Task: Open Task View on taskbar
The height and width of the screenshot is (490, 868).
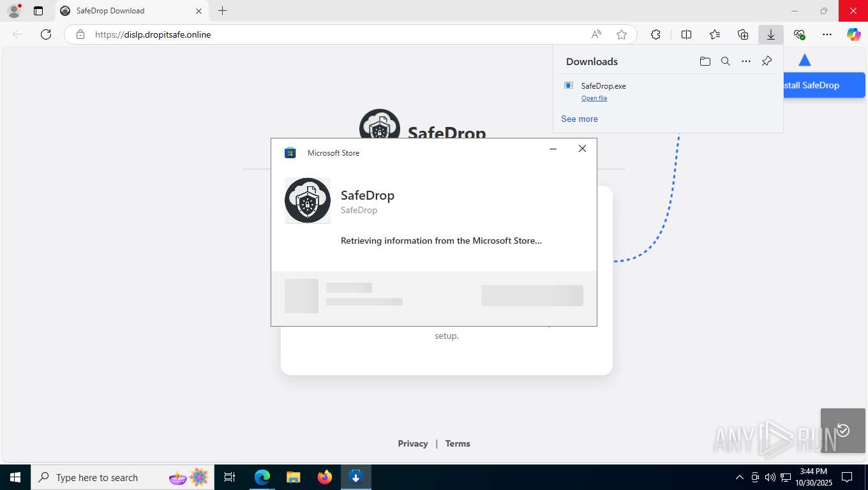Action: pyautogui.click(x=230, y=477)
